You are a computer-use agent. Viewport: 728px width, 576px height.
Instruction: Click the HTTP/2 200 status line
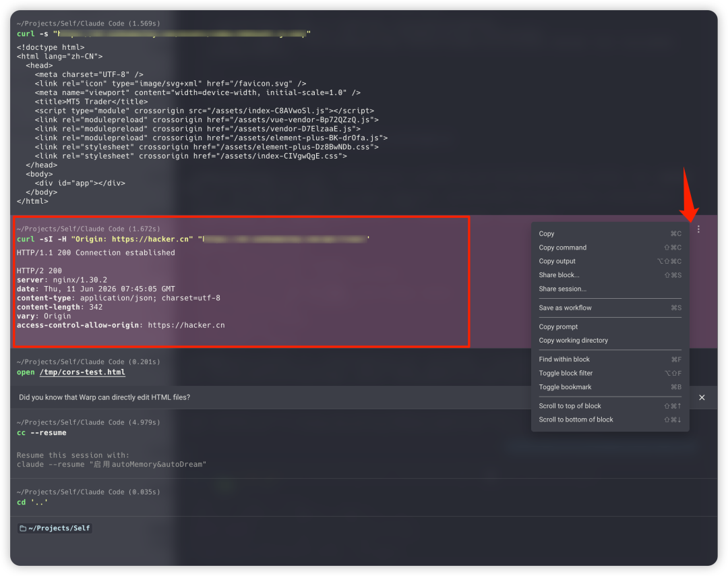click(x=39, y=271)
